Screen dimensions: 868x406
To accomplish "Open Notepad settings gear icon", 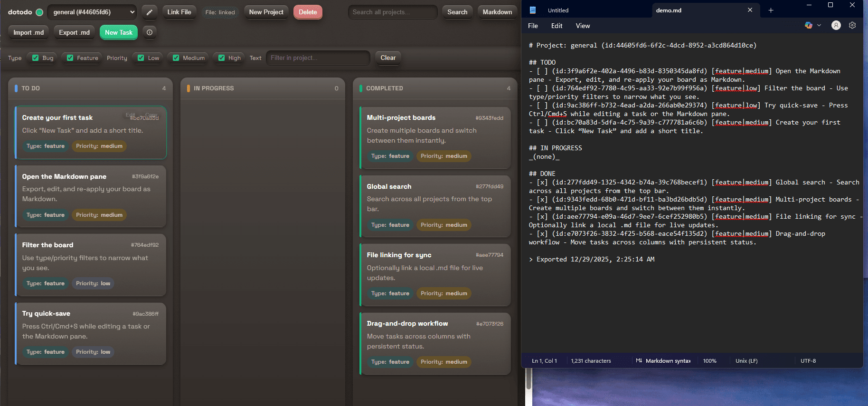I will pos(852,26).
